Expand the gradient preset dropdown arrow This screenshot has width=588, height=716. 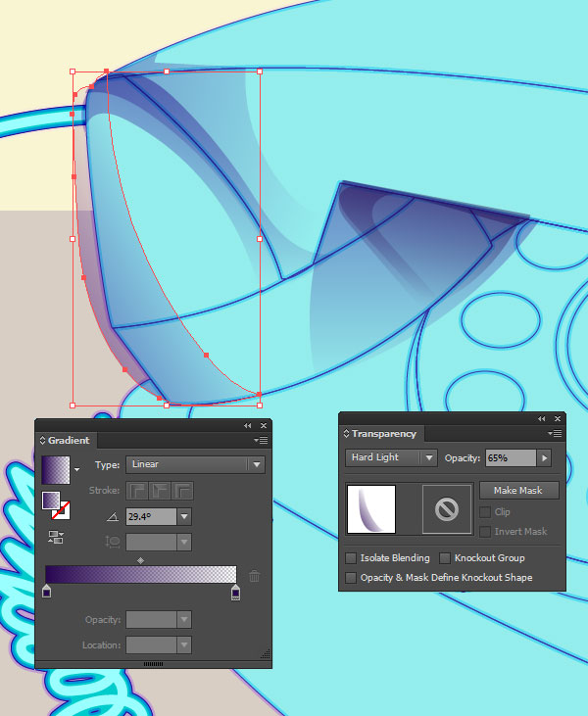[76, 469]
